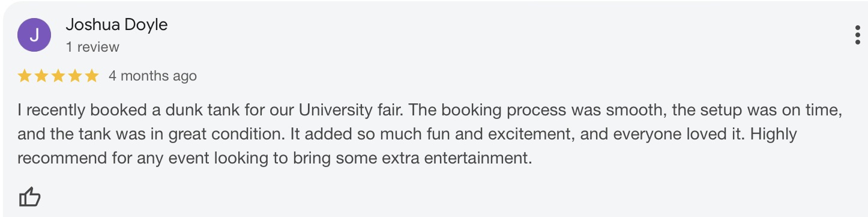Click the fourth yellow rating star
Screen dimensions: 868x217
(x=75, y=76)
